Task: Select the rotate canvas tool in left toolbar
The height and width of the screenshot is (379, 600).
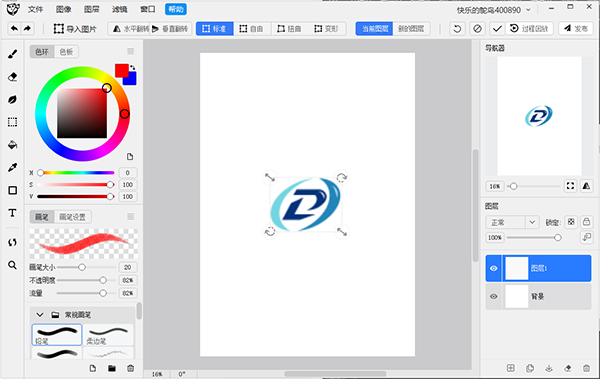Action: point(12,242)
